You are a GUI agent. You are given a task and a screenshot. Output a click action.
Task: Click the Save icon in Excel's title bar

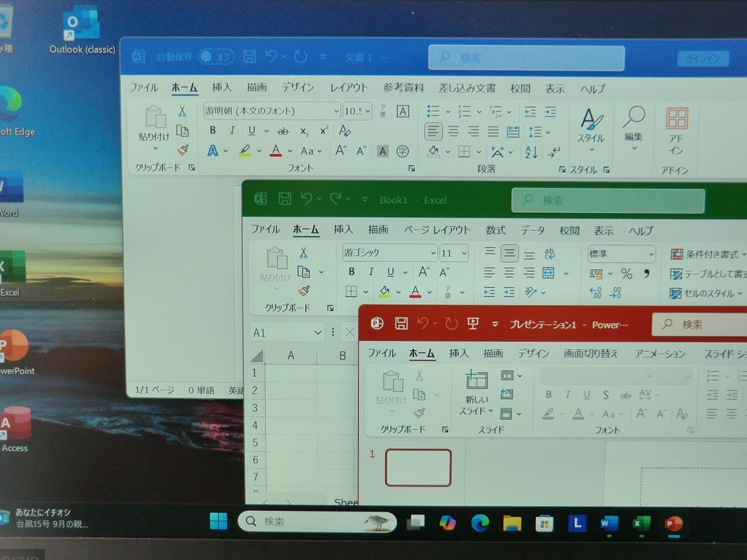[x=285, y=198]
